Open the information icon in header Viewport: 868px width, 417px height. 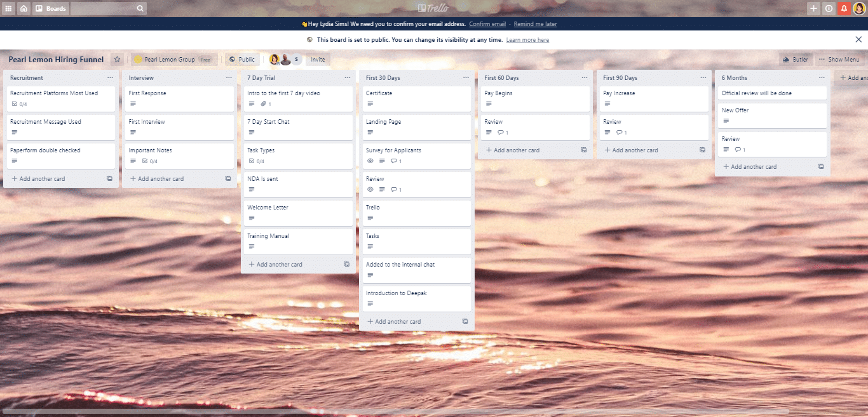pyautogui.click(x=829, y=8)
